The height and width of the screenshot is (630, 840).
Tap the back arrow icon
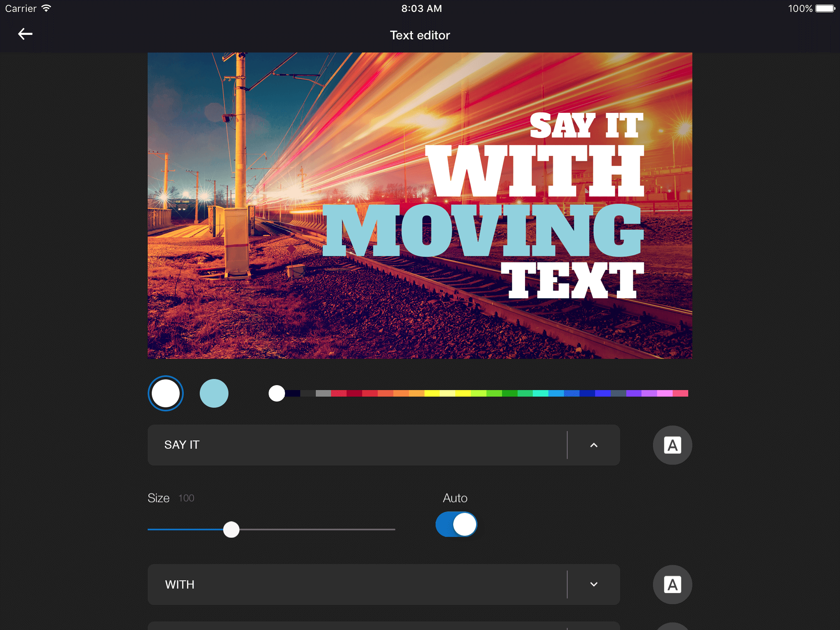coord(25,34)
